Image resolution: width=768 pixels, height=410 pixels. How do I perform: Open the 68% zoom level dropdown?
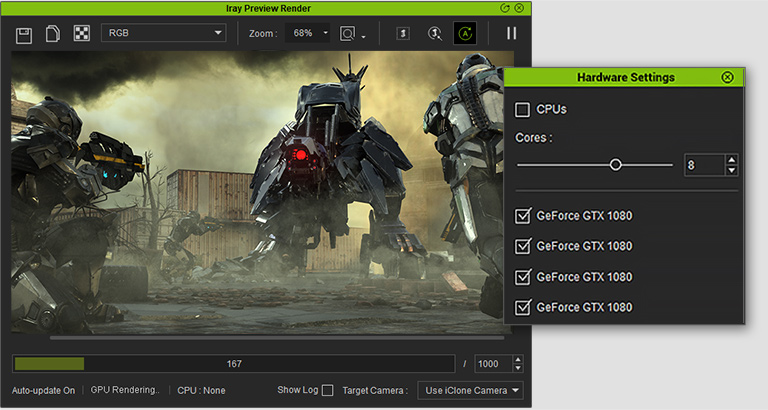(x=308, y=33)
